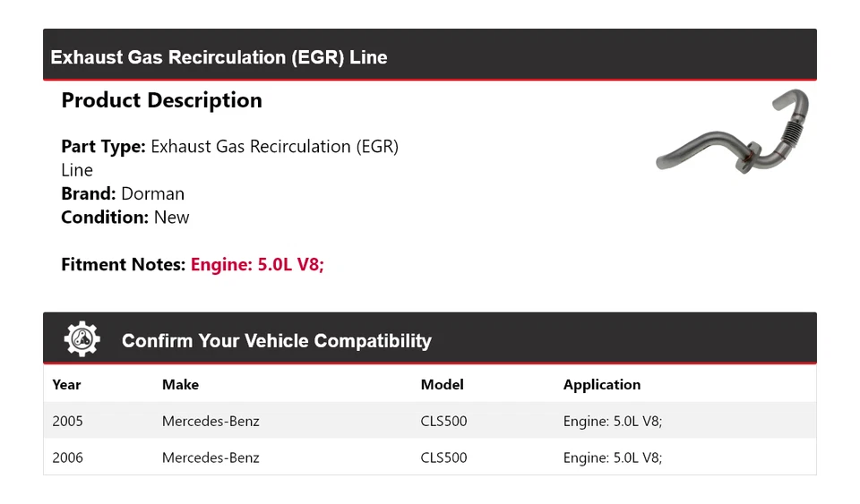Click the Condition: New text

(x=125, y=217)
